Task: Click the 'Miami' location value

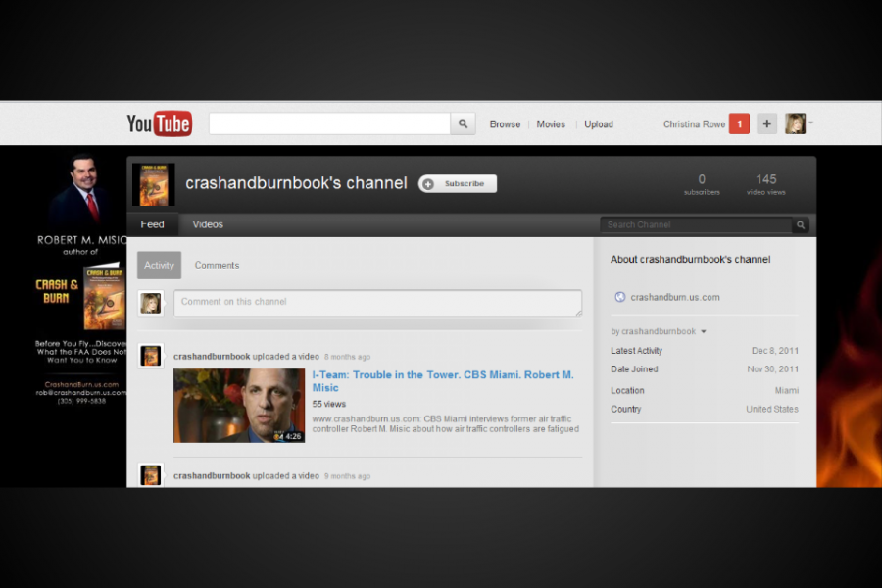Action: [786, 390]
